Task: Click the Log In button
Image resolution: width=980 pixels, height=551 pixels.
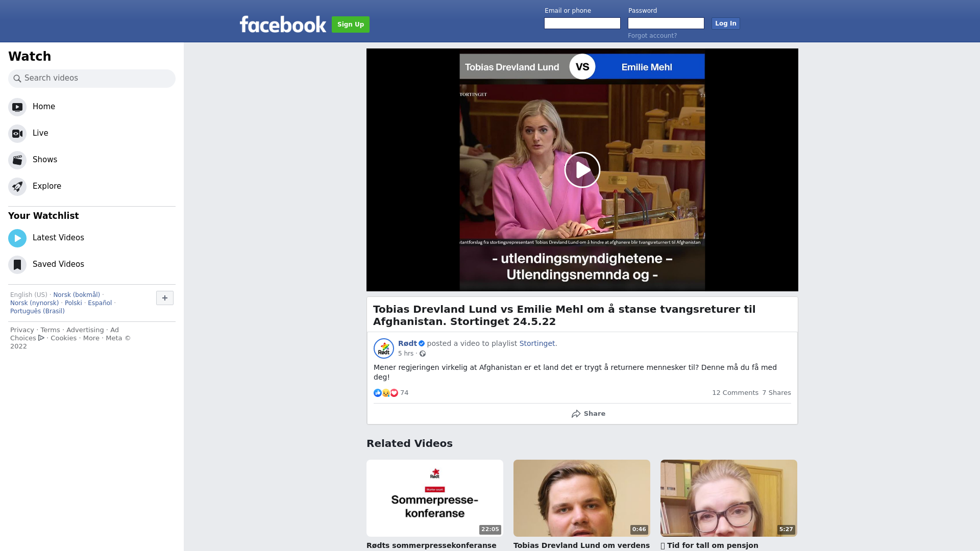Action: click(x=725, y=23)
